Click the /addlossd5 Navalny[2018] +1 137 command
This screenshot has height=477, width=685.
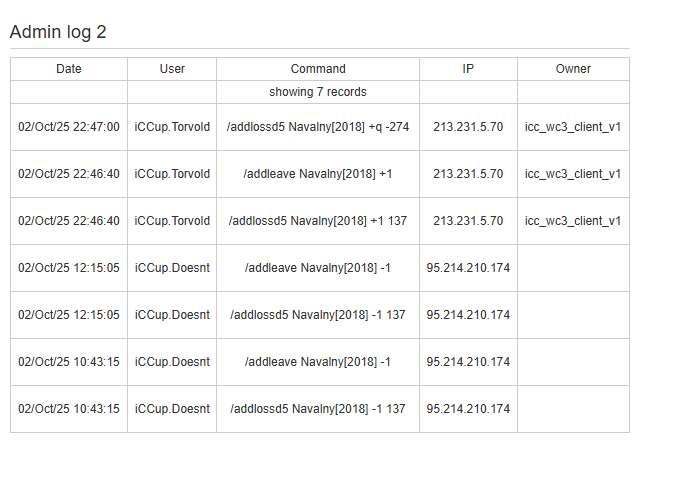click(318, 221)
